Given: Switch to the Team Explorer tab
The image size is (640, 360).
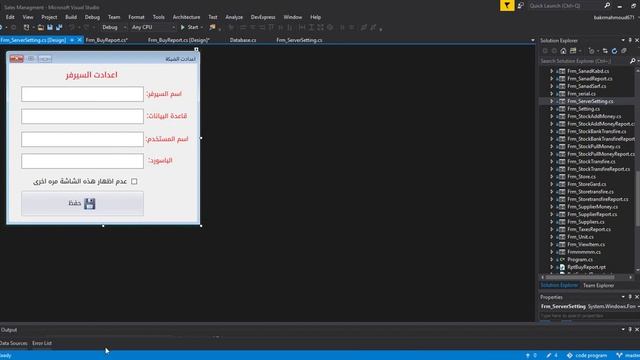Looking at the screenshot, I should 598,285.
